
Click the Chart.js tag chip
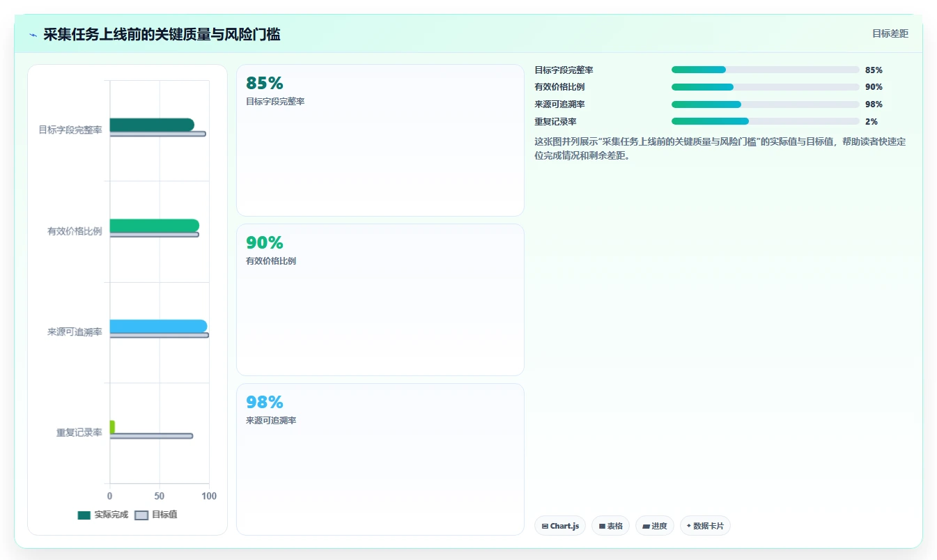(x=560, y=526)
